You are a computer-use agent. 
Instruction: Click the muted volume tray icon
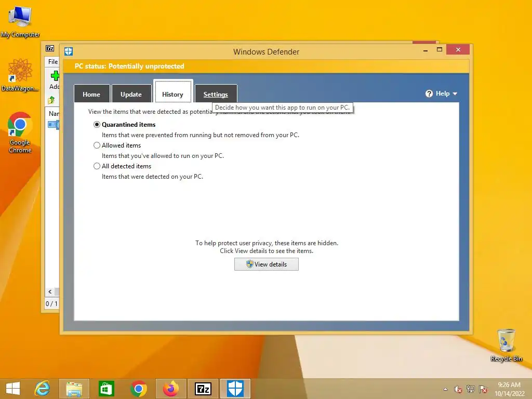458,389
